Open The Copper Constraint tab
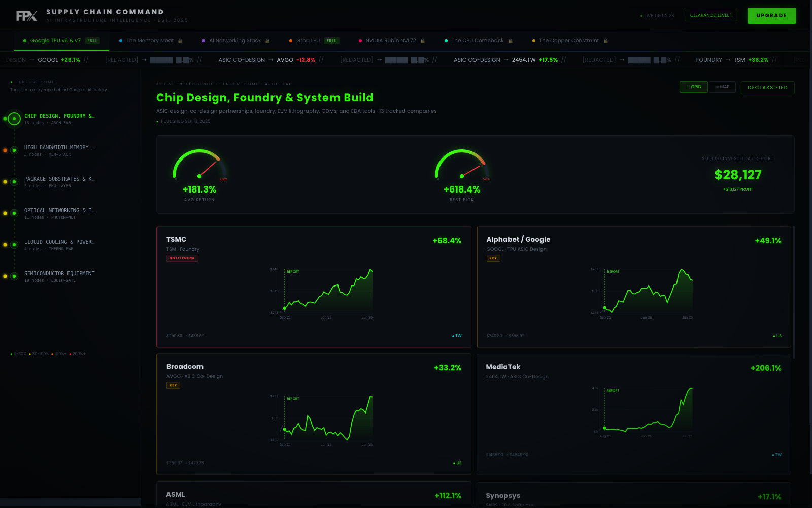The height and width of the screenshot is (508, 812). click(x=569, y=41)
